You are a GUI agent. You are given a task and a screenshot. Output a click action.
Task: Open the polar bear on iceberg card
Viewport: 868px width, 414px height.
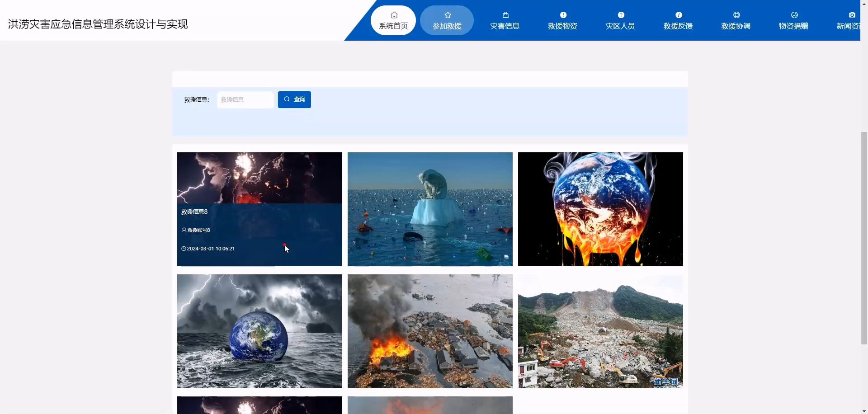pyautogui.click(x=430, y=209)
